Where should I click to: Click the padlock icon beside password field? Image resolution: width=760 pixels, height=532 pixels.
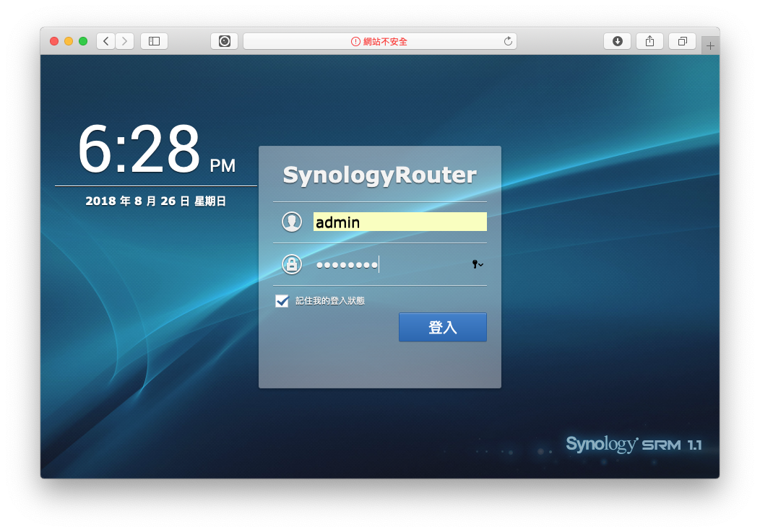pyautogui.click(x=292, y=264)
